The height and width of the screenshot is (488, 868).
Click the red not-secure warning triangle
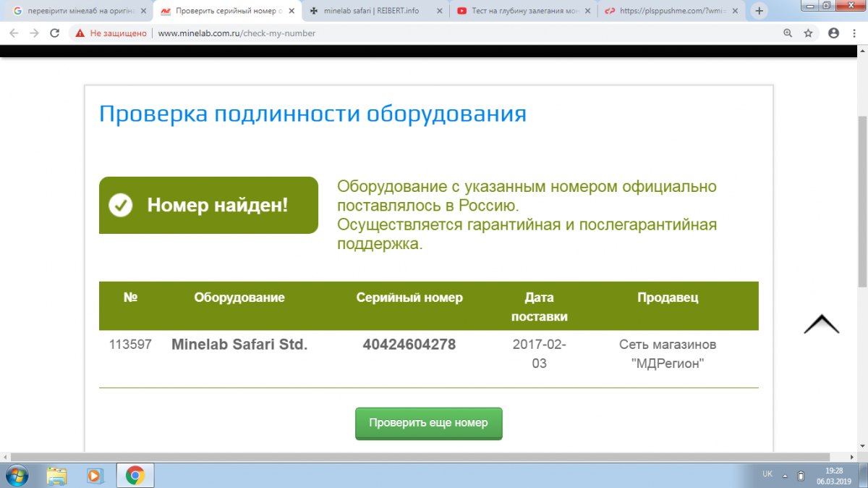[x=80, y=33]
